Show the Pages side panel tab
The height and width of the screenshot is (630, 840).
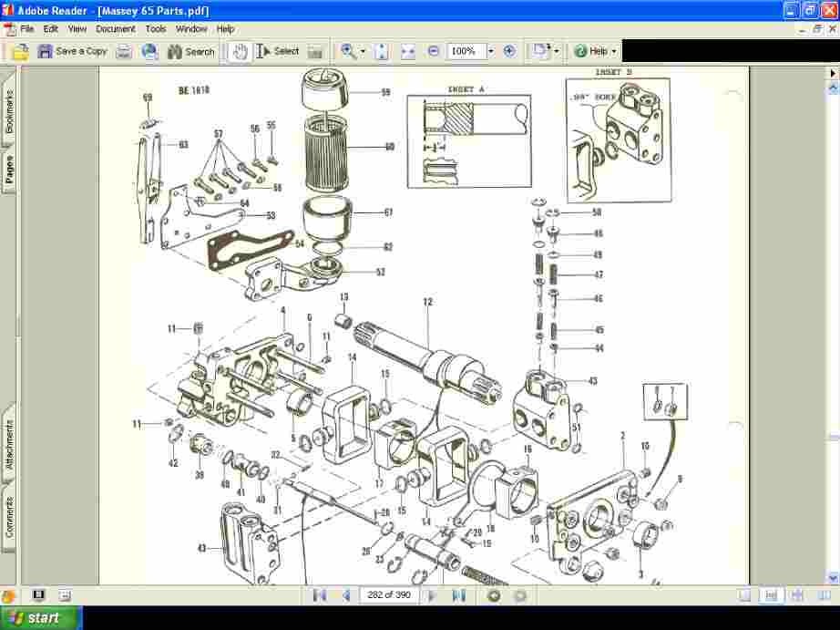(8, 170)
